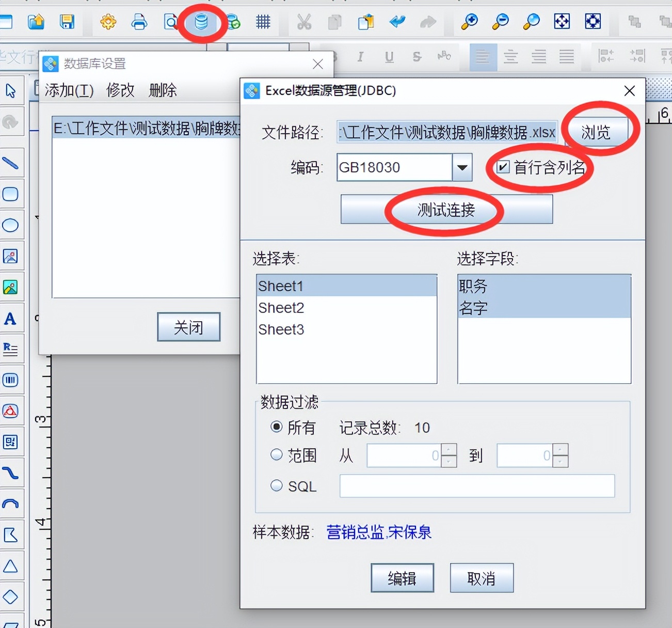Image resolution: width=672 pixels, height=628 pixels.
Task: Open the GB18030 encoding dropdown
Action: point(462,167)
